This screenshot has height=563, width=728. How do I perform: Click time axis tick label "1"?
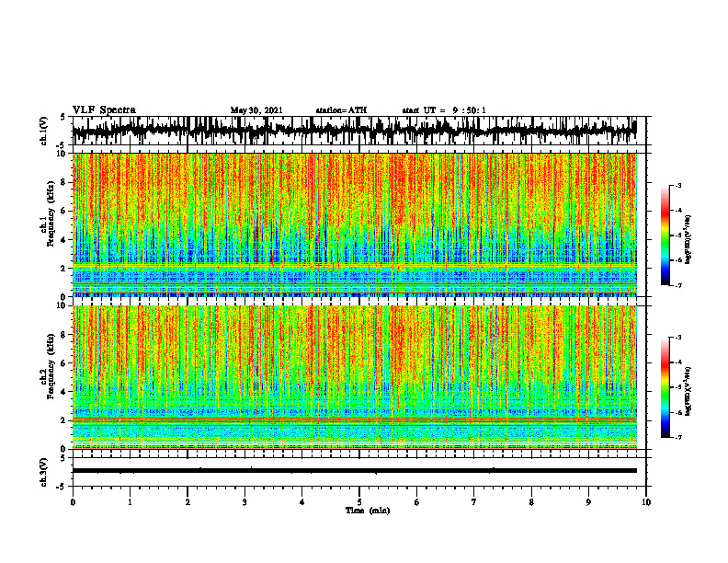(x=130, y=502)
